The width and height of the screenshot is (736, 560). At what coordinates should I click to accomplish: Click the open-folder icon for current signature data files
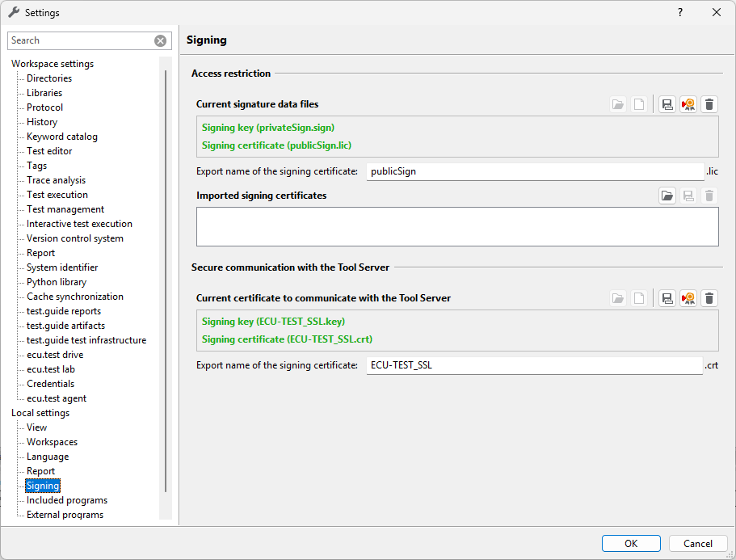618,104
